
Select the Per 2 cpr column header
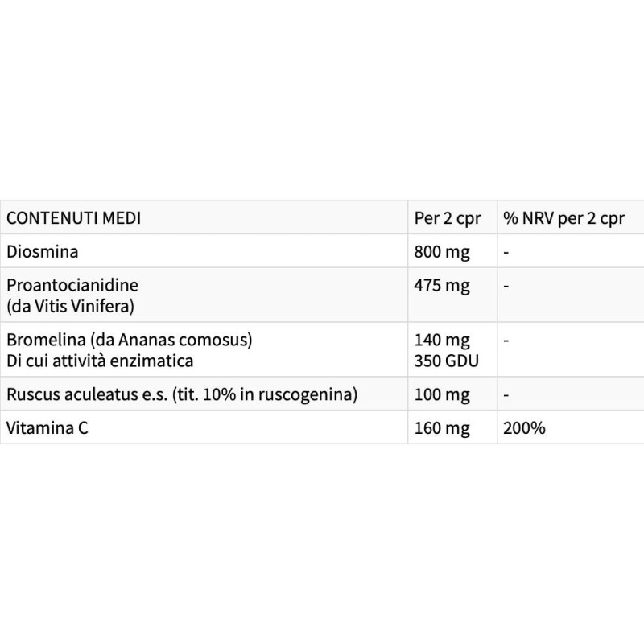448,218
